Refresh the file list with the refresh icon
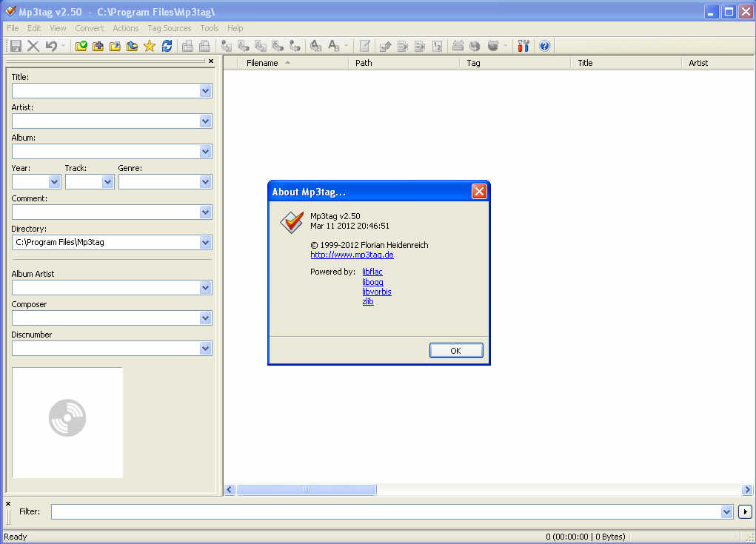 [167, 46]
